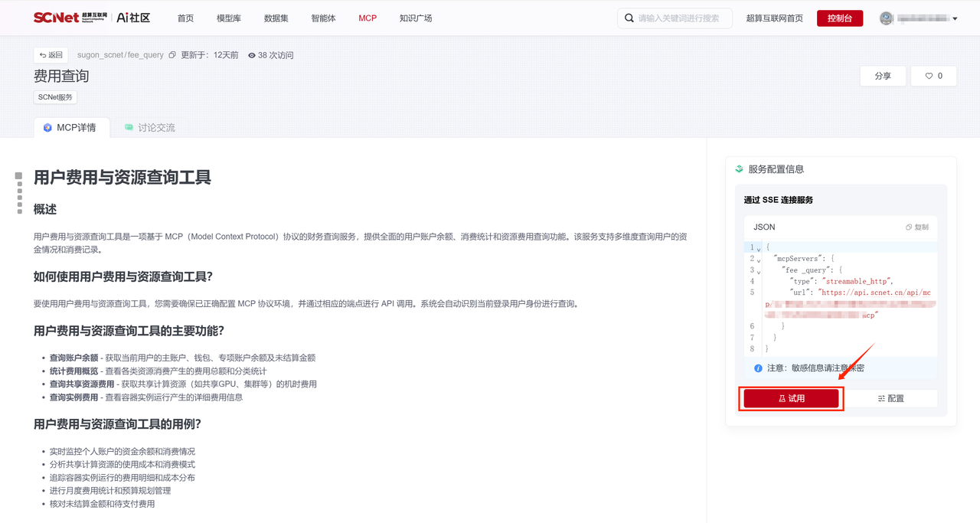Click the search magnifier icon
Image resolution: width=980 pixels, height=523 pixels.
[629, 18]
